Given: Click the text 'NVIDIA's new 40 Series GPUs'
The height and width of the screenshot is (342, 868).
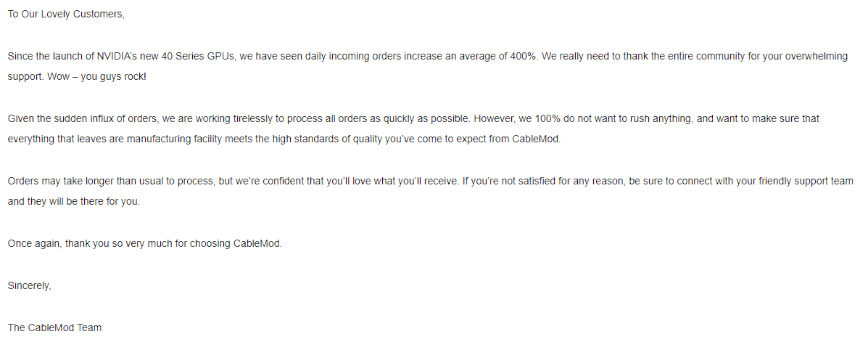Looking at the screenshot, I should (167, 57).
